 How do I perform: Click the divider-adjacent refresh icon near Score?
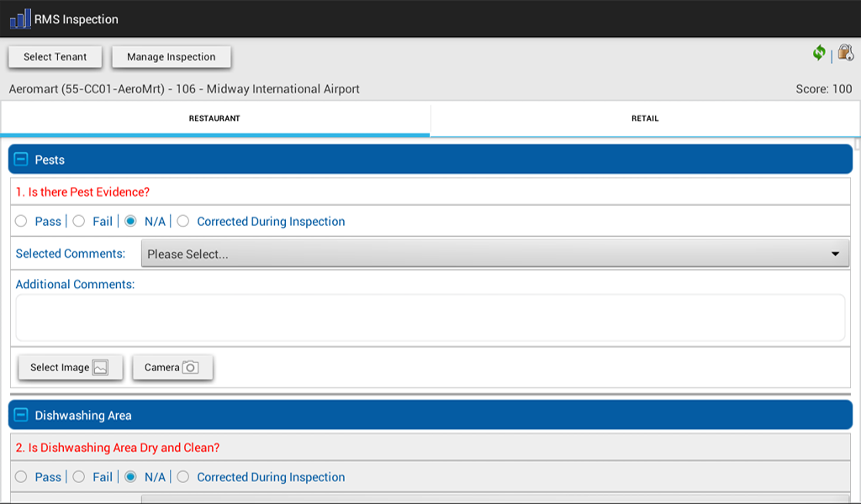(x=819, y=52)
